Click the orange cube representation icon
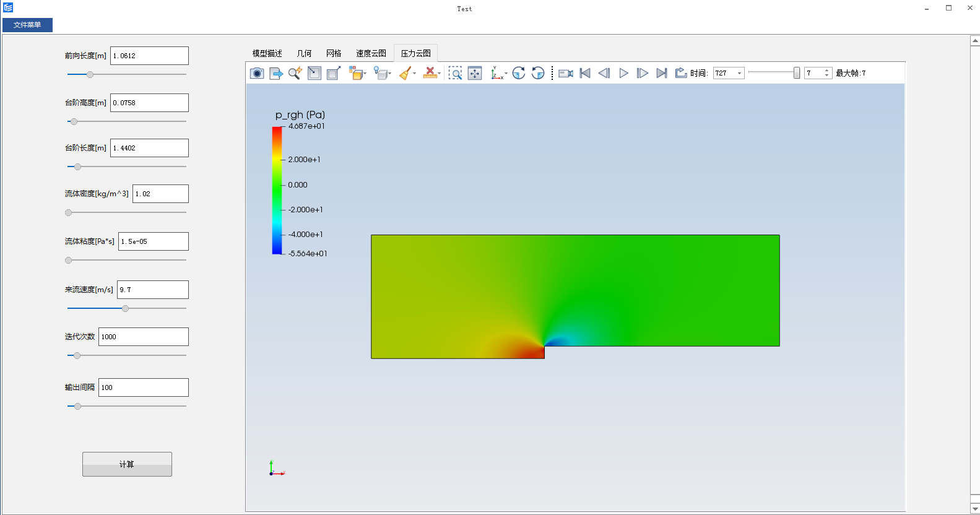Viewport: 980px width, 515px height. [355, 73]
